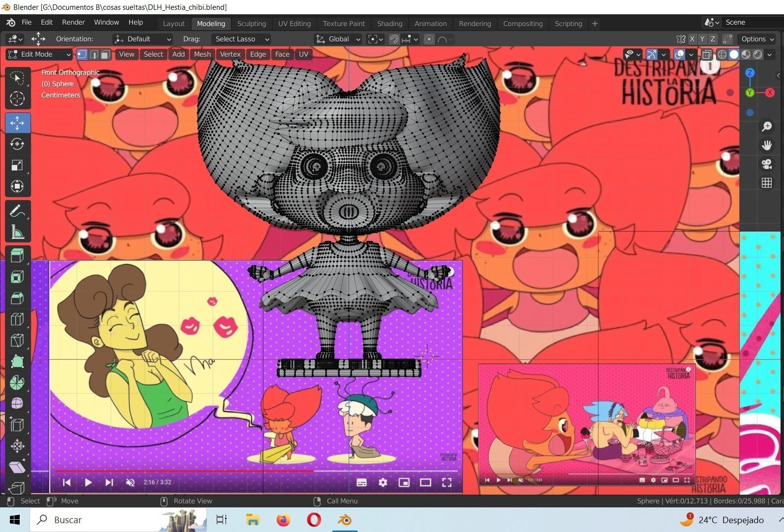Screen dimensions: 784x532
Task: Select the Shrink/Fatten tool
Action: [18, 446]
